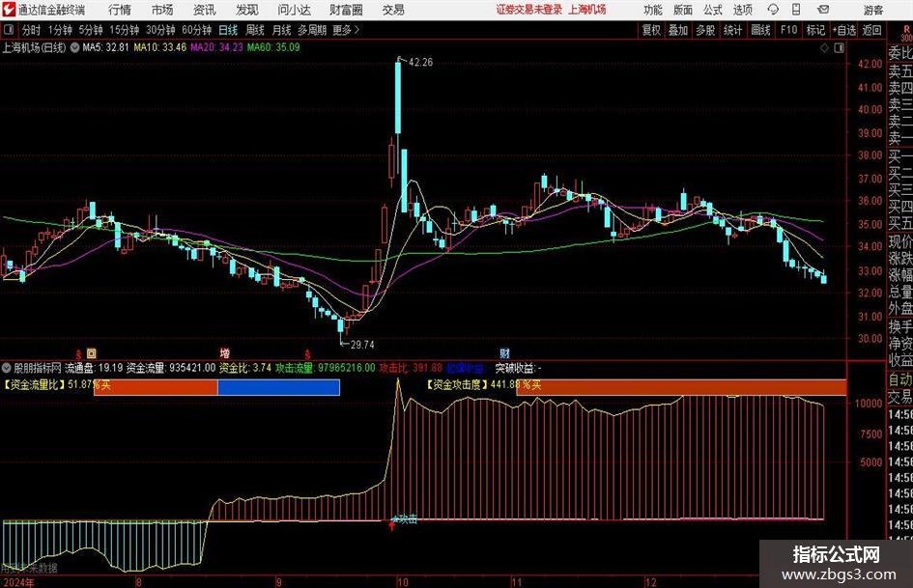
Task: Switch to the 30分钟 period tab
Action: (160, 30)
